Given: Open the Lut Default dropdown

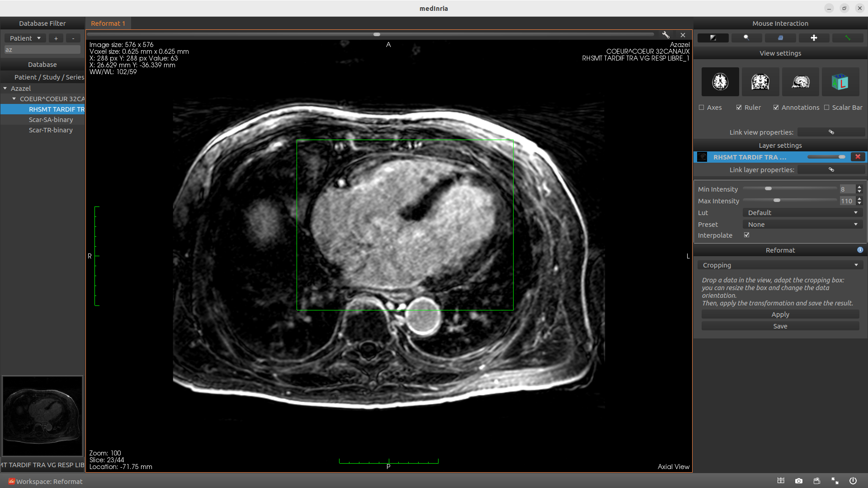Looking at the screenshot, I should (x=802, y=213).
